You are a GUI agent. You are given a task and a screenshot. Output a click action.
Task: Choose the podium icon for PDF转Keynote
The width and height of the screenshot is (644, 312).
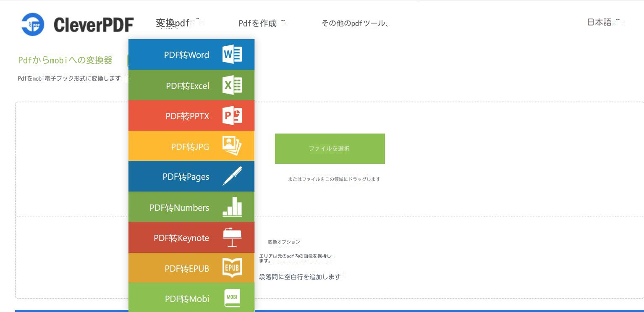click(232, 237)
